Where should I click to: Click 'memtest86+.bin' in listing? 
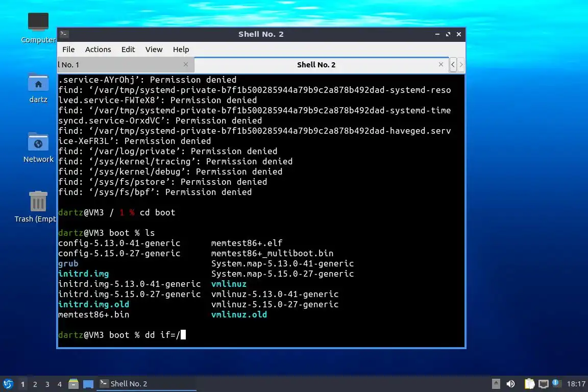coord(94,314)
